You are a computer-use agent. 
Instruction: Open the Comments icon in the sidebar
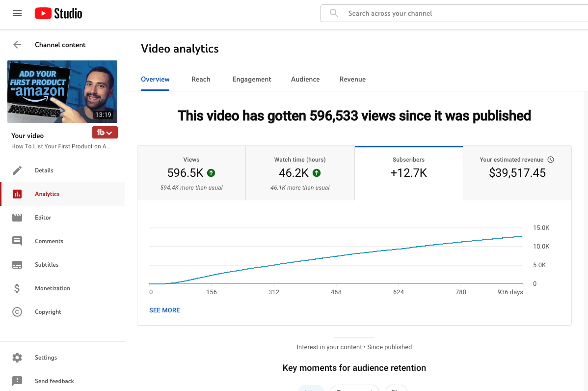coord(17,241)
